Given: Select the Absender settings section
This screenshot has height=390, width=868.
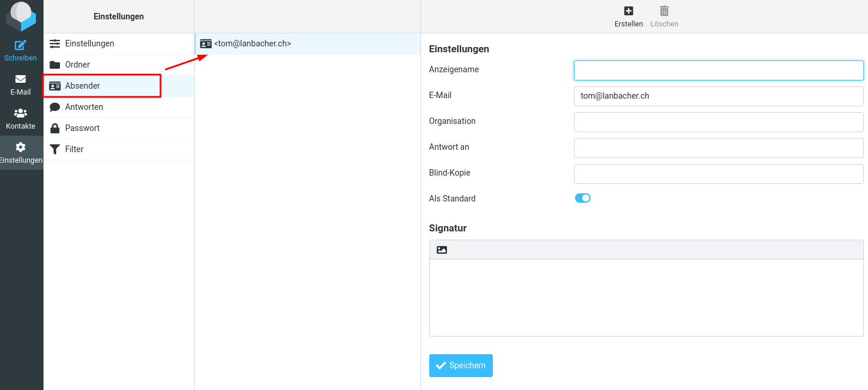Looking at the screenshot, I should [x=119, y=86].
